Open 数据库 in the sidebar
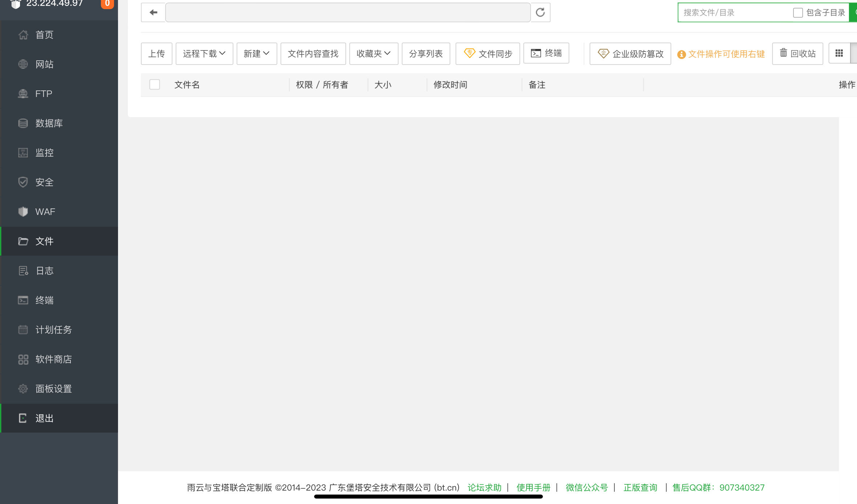 click(49, 123)
